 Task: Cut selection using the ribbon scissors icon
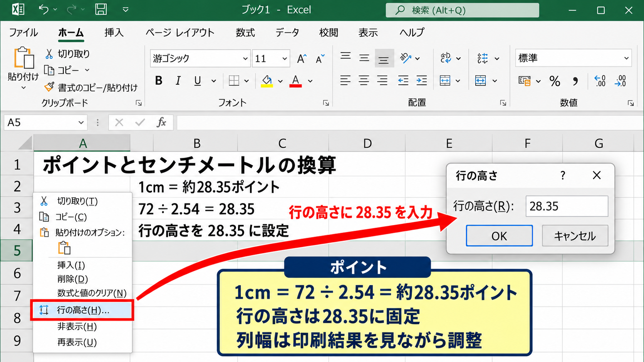coord(49,54)
